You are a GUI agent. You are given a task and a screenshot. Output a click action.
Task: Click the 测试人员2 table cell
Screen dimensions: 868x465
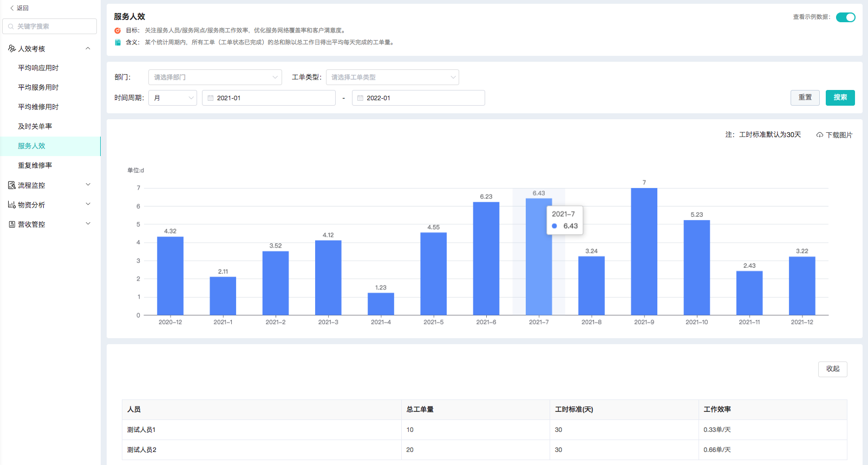tap(262, 450)
